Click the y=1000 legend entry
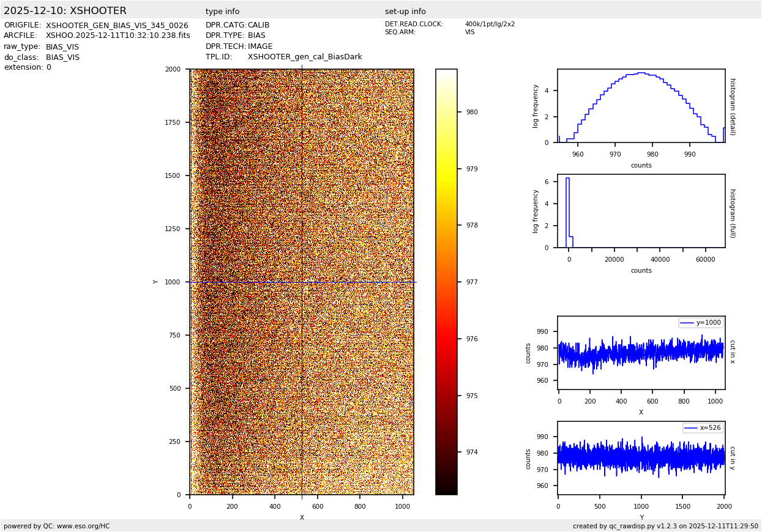Viewport: 762px width, 532px height. coord(701,323)
